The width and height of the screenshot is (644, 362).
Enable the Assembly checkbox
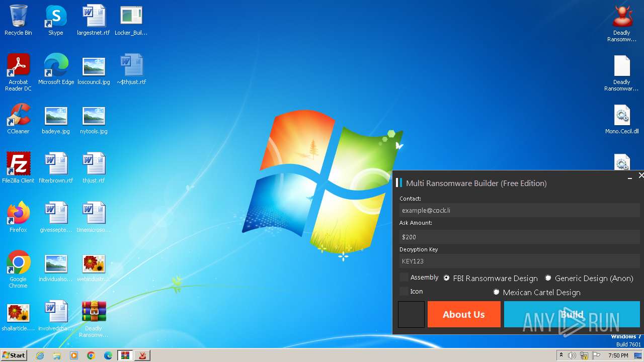(x=404, y=277)
